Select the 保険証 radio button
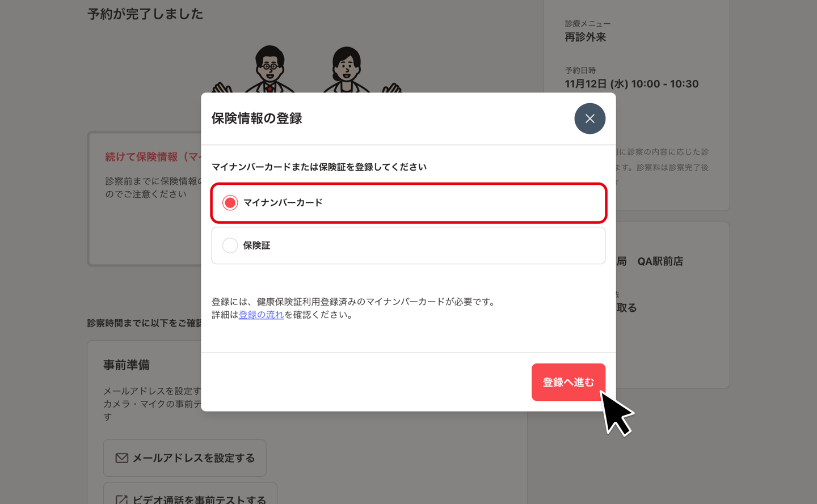 point(230,245)
